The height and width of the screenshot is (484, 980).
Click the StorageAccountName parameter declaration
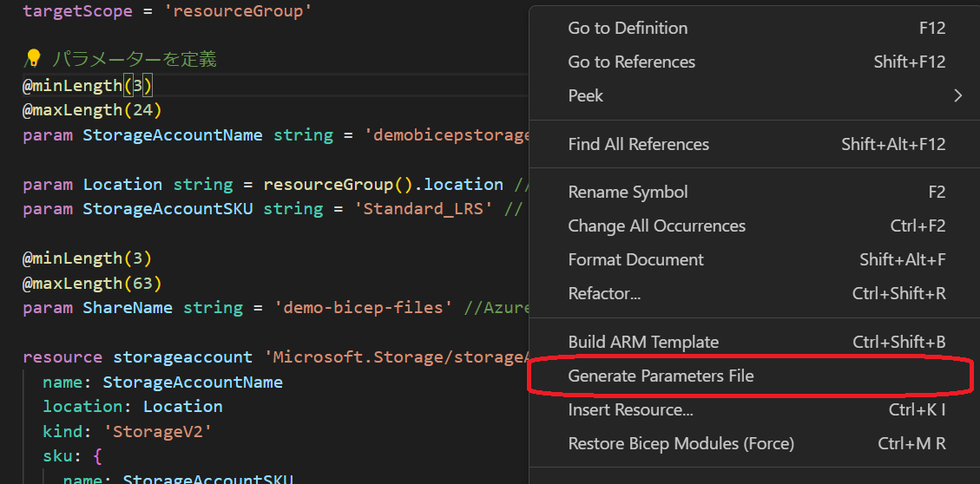coord(173,135)
